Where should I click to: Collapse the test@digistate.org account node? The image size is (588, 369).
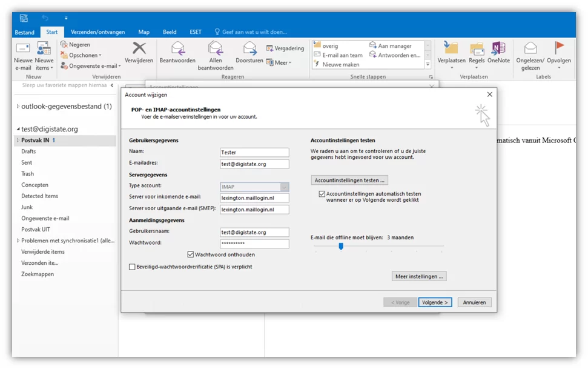18,129
